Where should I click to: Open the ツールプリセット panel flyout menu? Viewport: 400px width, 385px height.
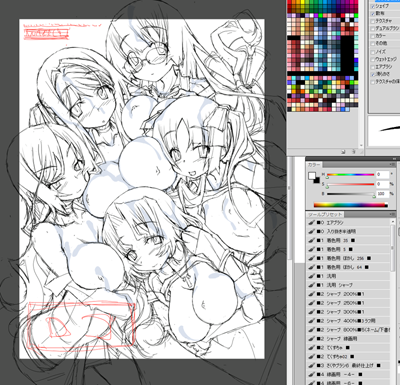pyautogui.click(x=393, y=214)
